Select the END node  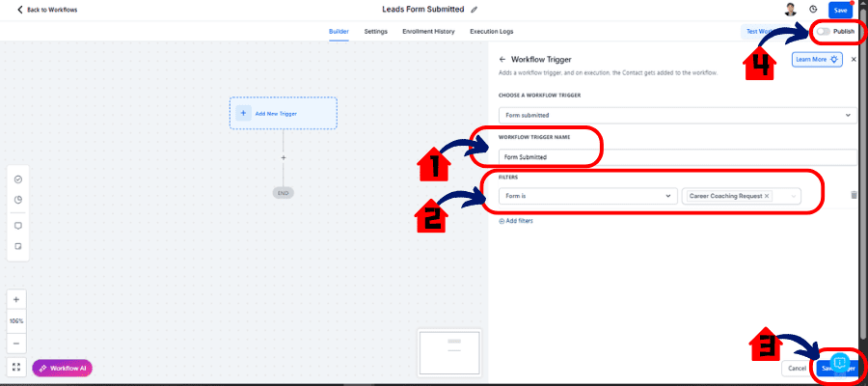(283, 193)
